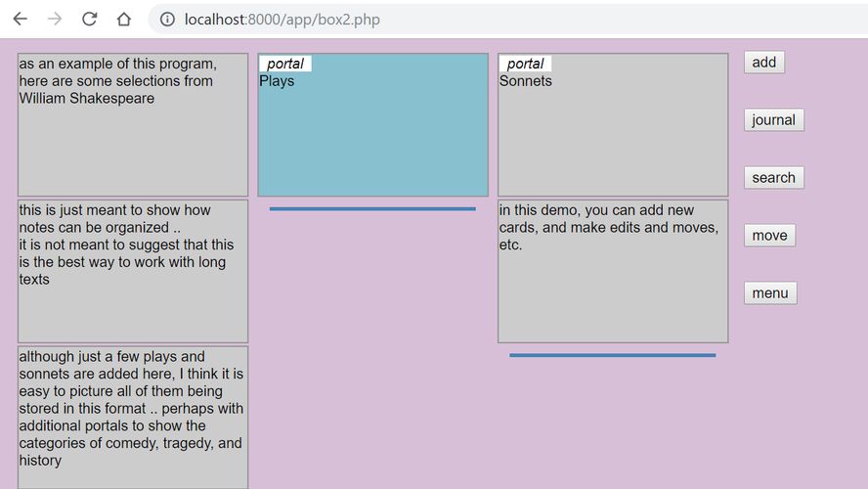The height and width of the screenshot is (489, 868).
Task: Click the browser forward arrow
Action: point(55,20)
